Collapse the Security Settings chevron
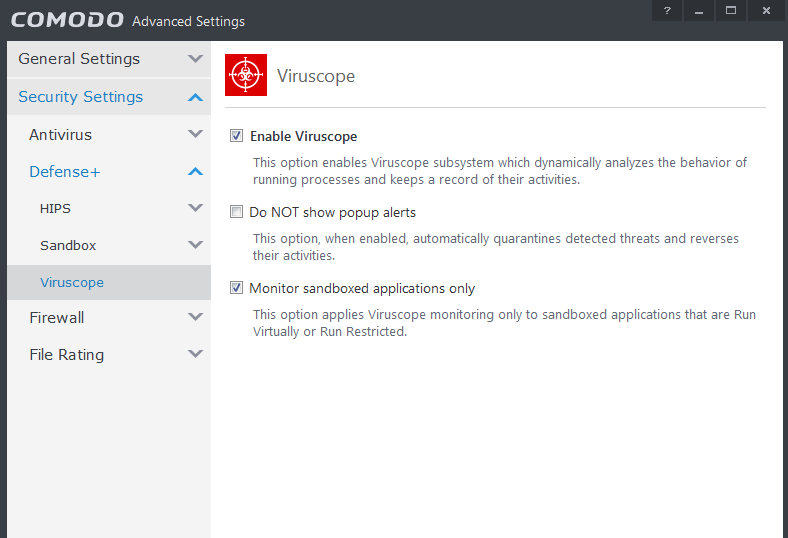The image size is (788, 538). 195,97
